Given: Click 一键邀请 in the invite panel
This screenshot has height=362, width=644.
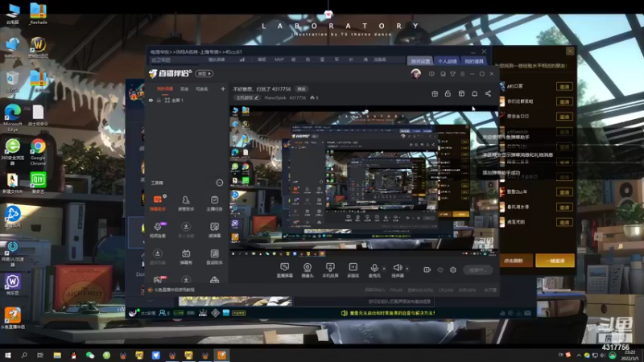Looking at the screenshot, I should click(x=555, y=261).
